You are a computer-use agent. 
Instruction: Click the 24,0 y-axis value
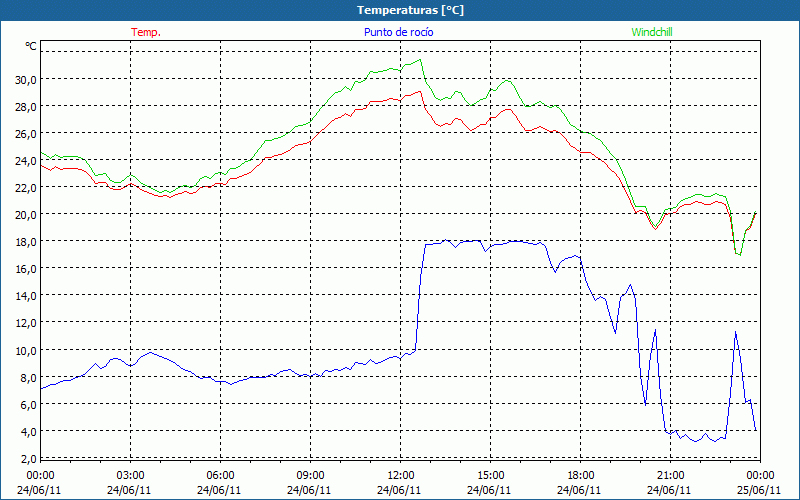click(x=27, y=161)
